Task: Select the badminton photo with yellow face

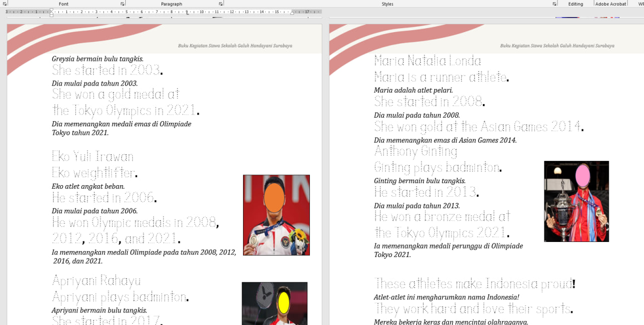Action: click(275, 303)
